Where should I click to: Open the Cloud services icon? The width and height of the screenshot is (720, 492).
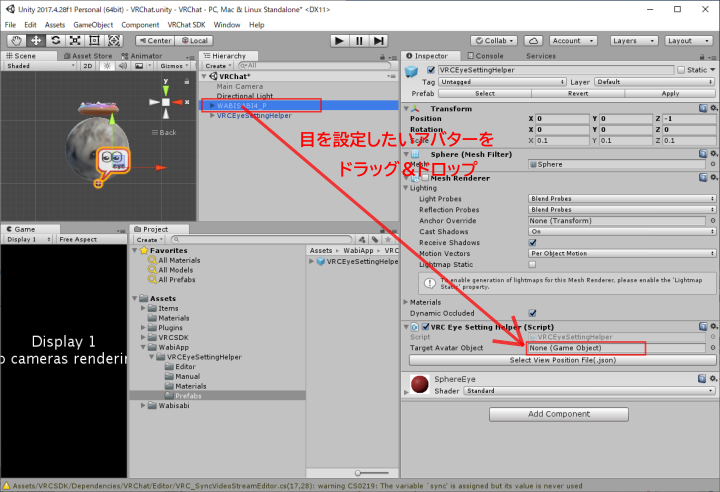click(533, 41)
